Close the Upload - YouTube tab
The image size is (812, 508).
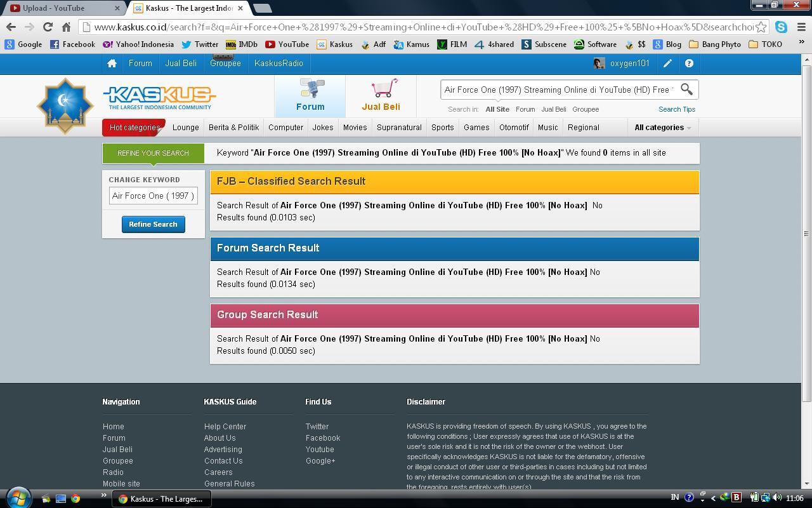click(117, 8)
